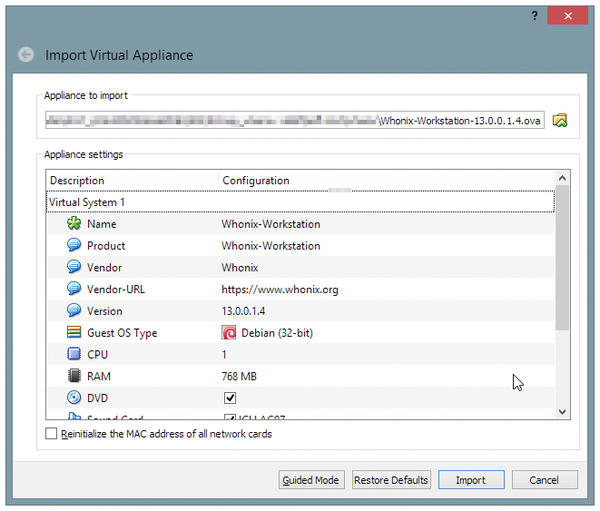Select the Virtual System 1 row
This screenshot has height=511, width=600.
coord(300,202)
